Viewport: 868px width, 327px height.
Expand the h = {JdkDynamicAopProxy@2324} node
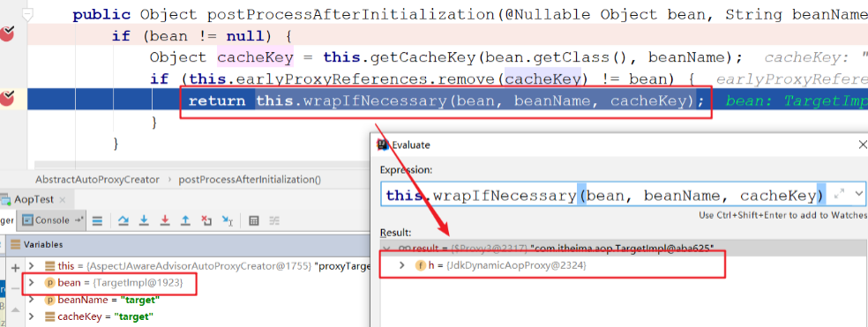coord(402,265)
